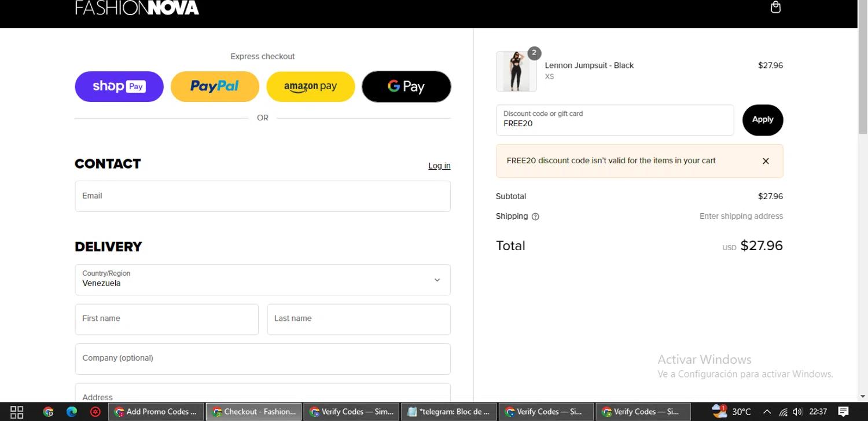
Task: Focus the Email input field
Action: [x=263, y=196]
